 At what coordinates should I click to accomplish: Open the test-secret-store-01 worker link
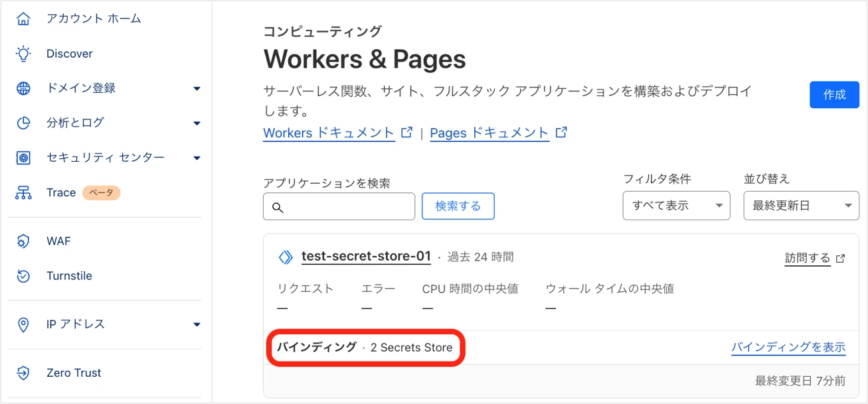[x=366, y=257]
